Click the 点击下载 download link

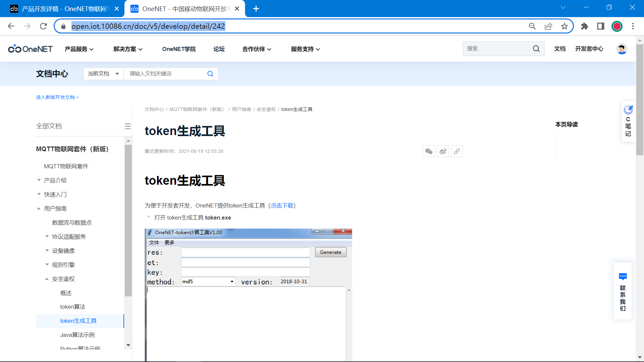click(x=282, y=205)
